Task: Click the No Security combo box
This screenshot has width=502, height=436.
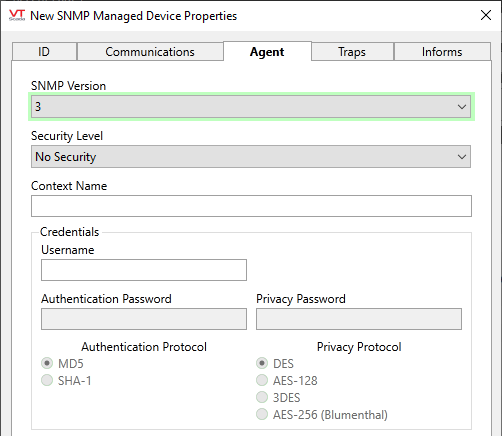Action: click(251, 157)
